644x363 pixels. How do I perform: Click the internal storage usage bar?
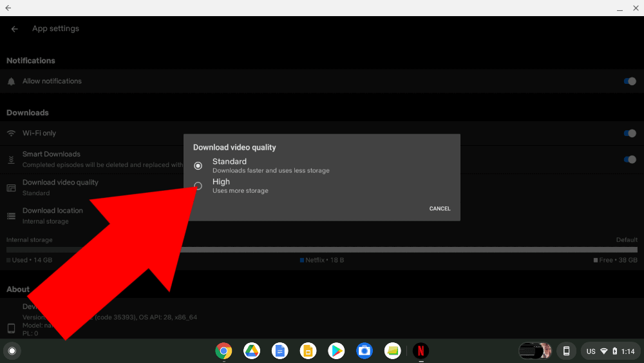pyautogui.click(x=322, y=250)
